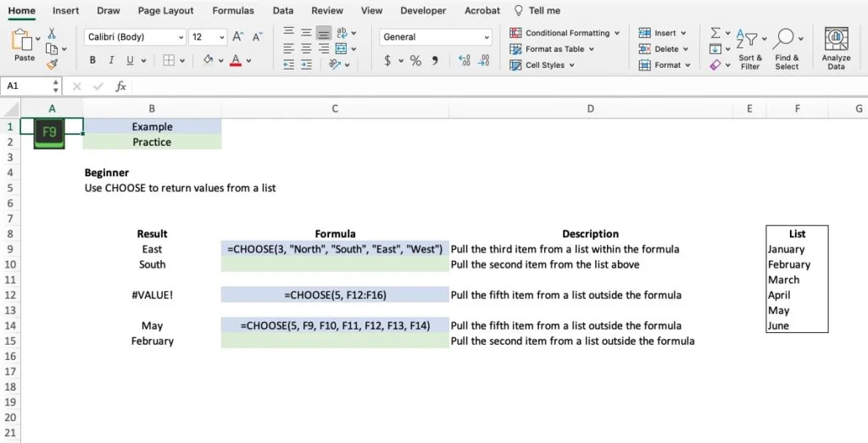Click the Wrap Text icon
The image size is (868, 443).
pos(342,33)
